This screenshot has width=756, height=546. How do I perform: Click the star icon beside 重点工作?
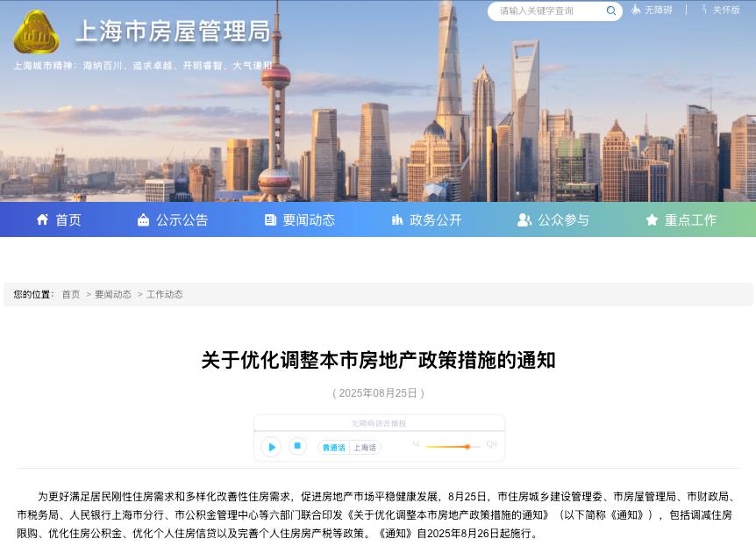tap(652, 220)
